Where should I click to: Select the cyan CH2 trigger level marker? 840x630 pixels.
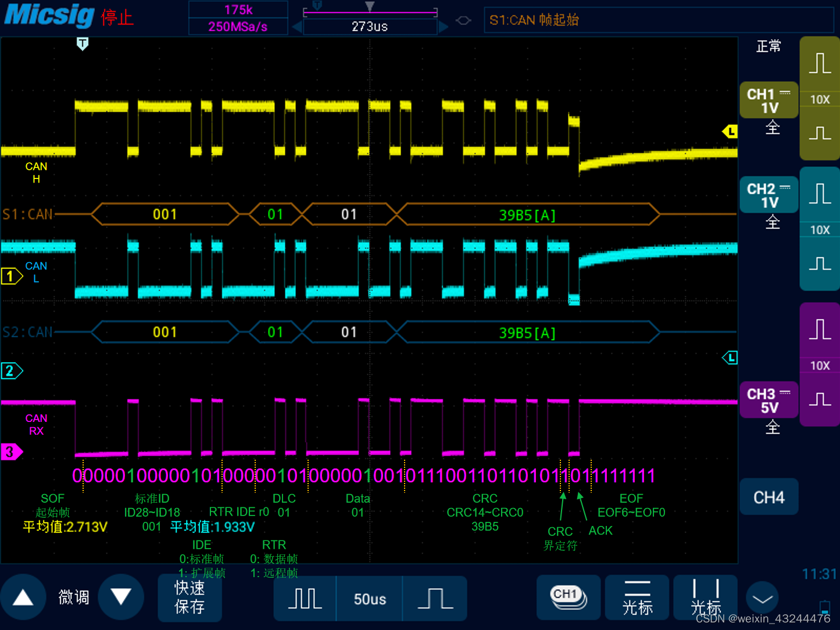coord(730,357)
